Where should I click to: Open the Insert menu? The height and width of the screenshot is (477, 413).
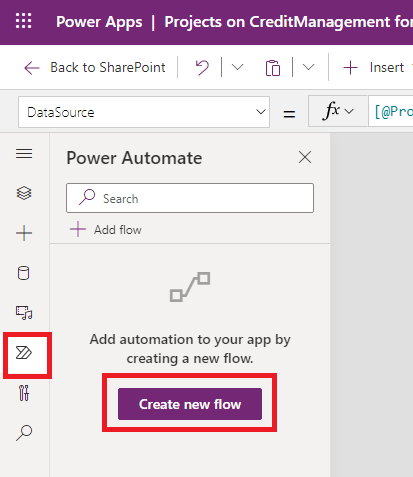click(x=374, y=68)
